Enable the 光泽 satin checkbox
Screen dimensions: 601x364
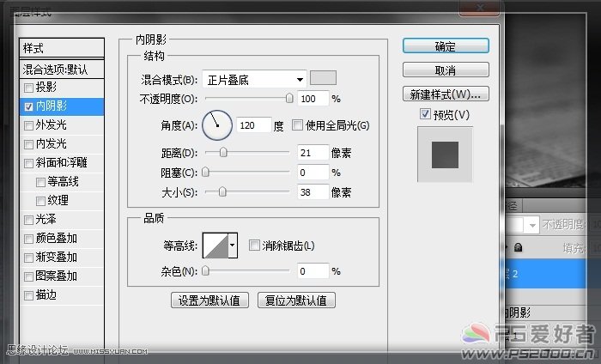point(28,220)
